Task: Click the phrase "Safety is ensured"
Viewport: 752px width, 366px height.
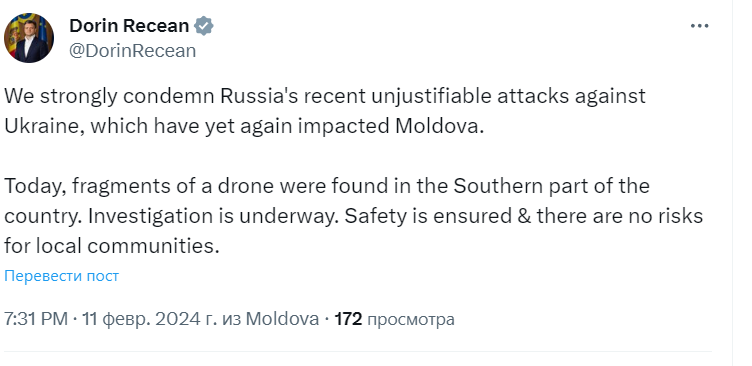Action: coord(429,216)
